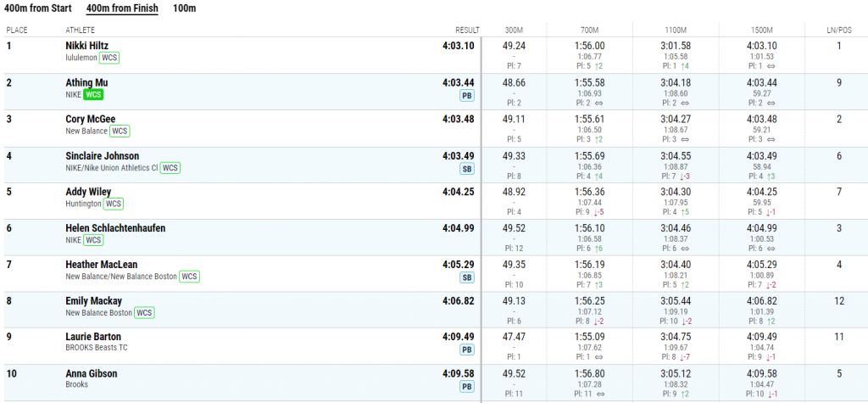Click the PLACE column header
868x403 pixels.
click(17, 30)
